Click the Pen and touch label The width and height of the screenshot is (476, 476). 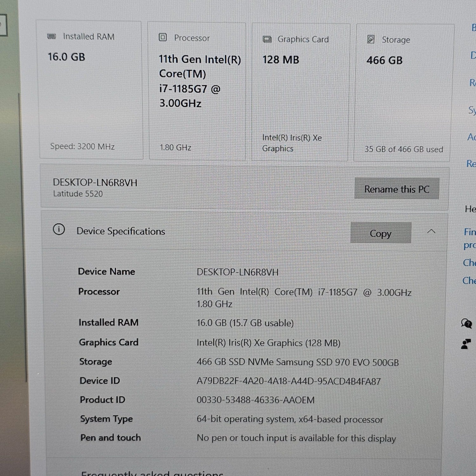point(110,438)
